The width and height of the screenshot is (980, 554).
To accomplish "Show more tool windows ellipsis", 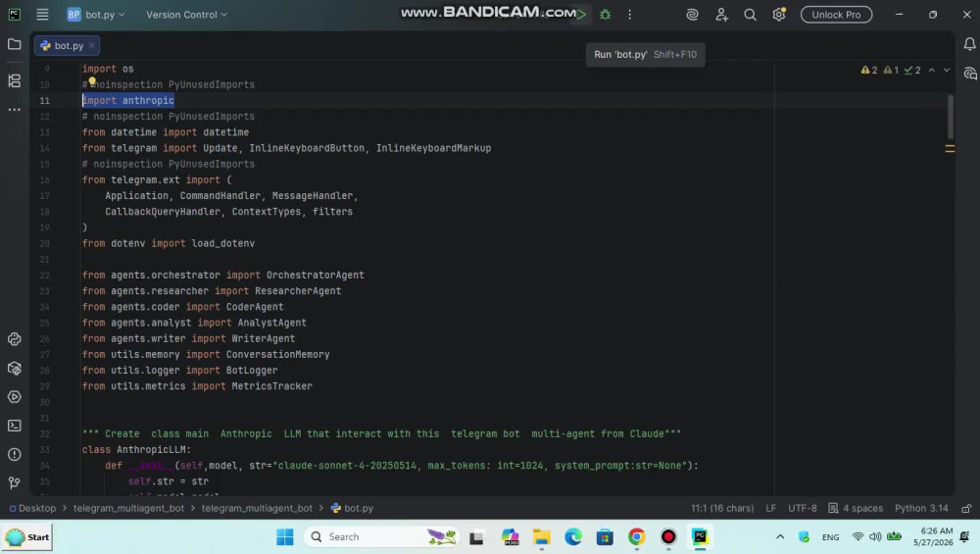I will [14, 110].
